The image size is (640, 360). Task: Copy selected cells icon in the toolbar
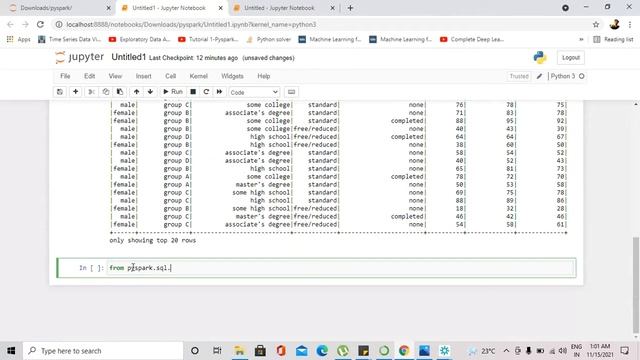pos(106,92)
